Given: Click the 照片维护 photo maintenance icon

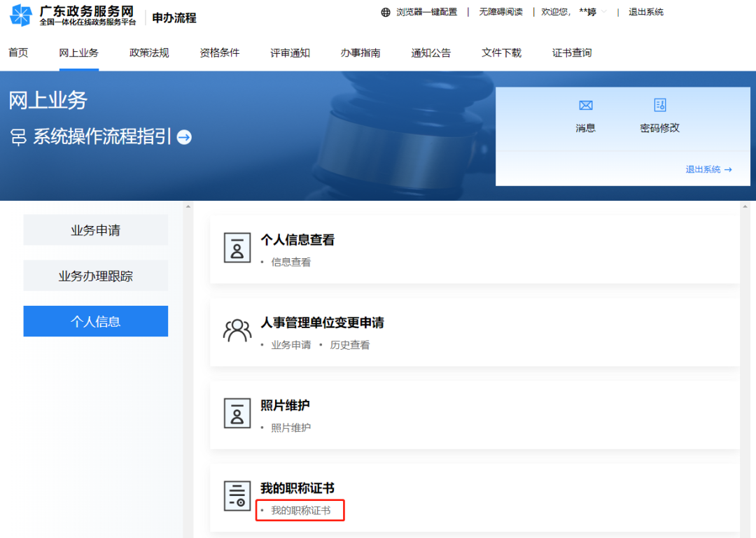Looking at the screenshot, I should pos(237,413).
